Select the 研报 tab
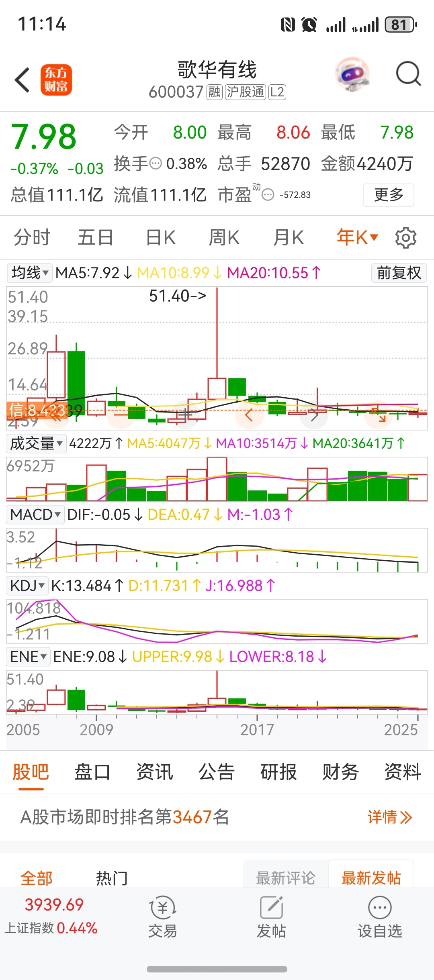Viewport: 434px width, 980px height. pyautogui.click(x=278, y=772)
